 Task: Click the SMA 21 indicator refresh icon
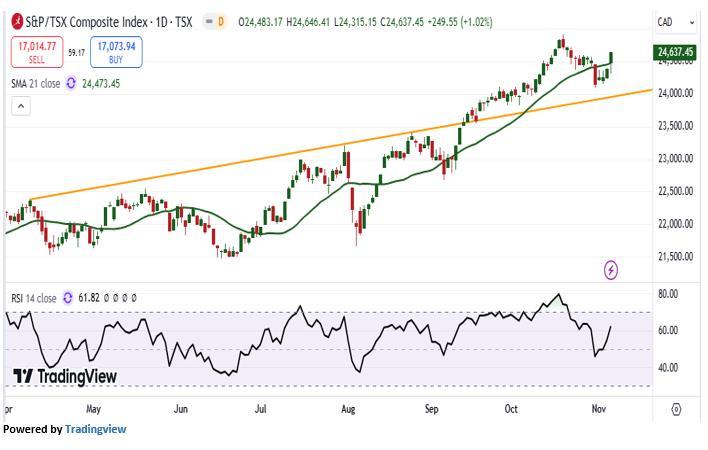pos(71,84)
